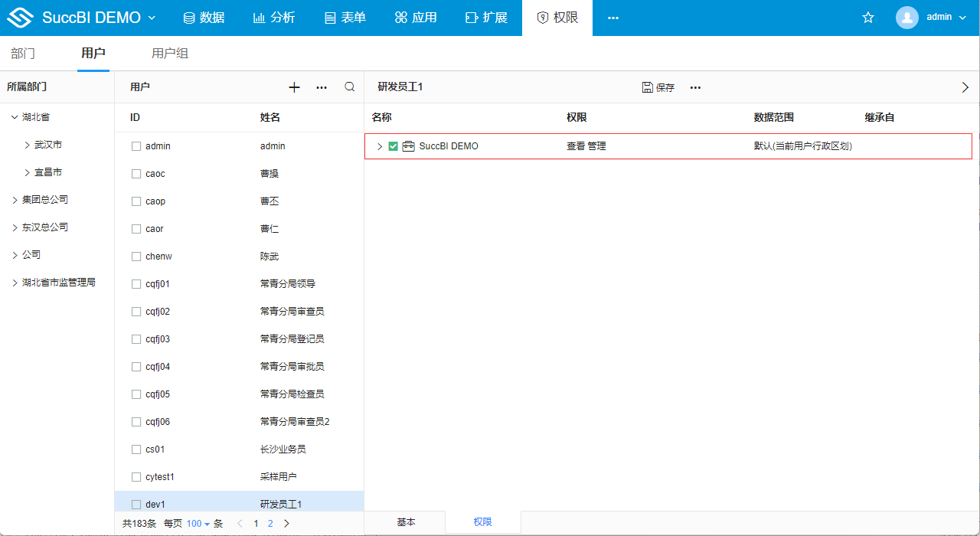
Task: Open the 100 per page dropdown
Action: tap(198, 524)
